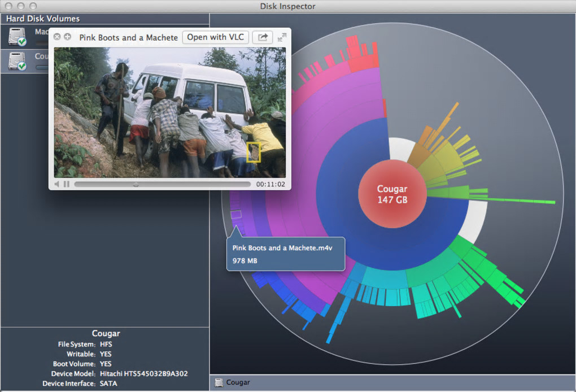Click the Cougar 147 GB center circle
Image resolution: width=576 pixels, height=392 pixels.
coord(392,194)
